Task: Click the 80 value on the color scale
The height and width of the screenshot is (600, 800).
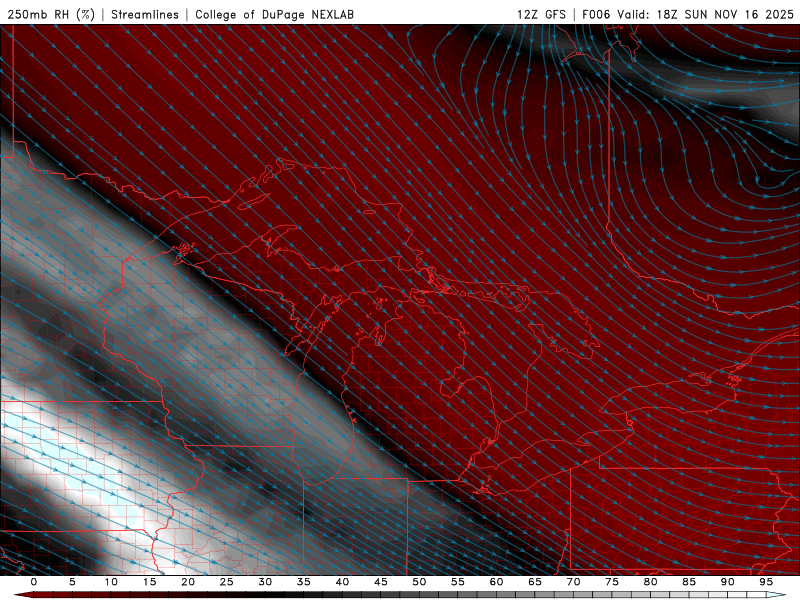Action: 650,582
